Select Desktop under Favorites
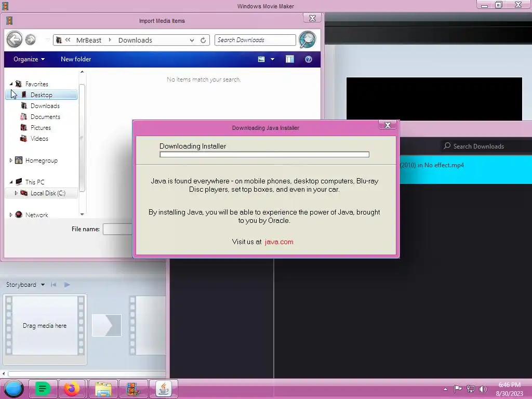Screen dimensions: 532x399 42,95
